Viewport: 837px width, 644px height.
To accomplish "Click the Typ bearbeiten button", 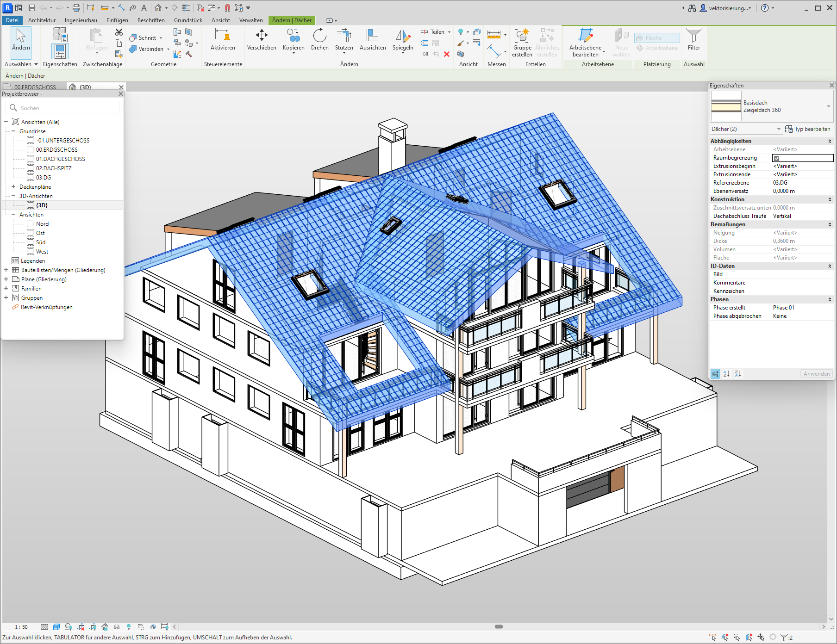I will pyautogui.click(x=807, y=129).
